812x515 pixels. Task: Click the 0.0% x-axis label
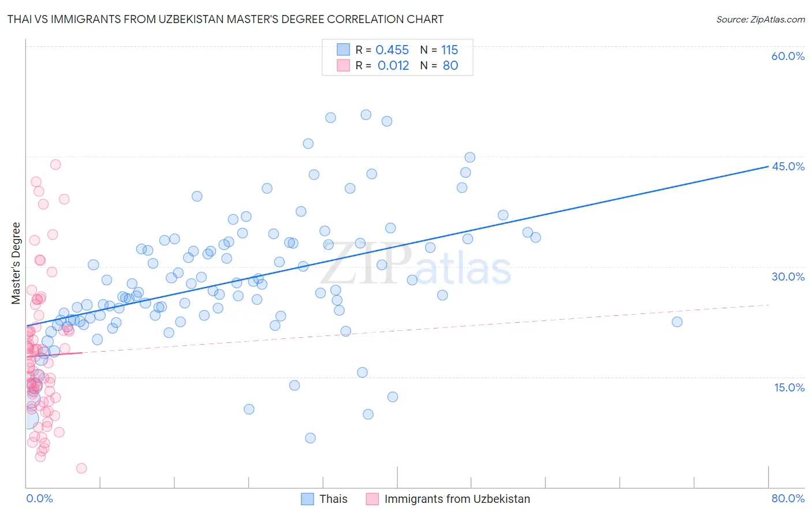point(39,498)
